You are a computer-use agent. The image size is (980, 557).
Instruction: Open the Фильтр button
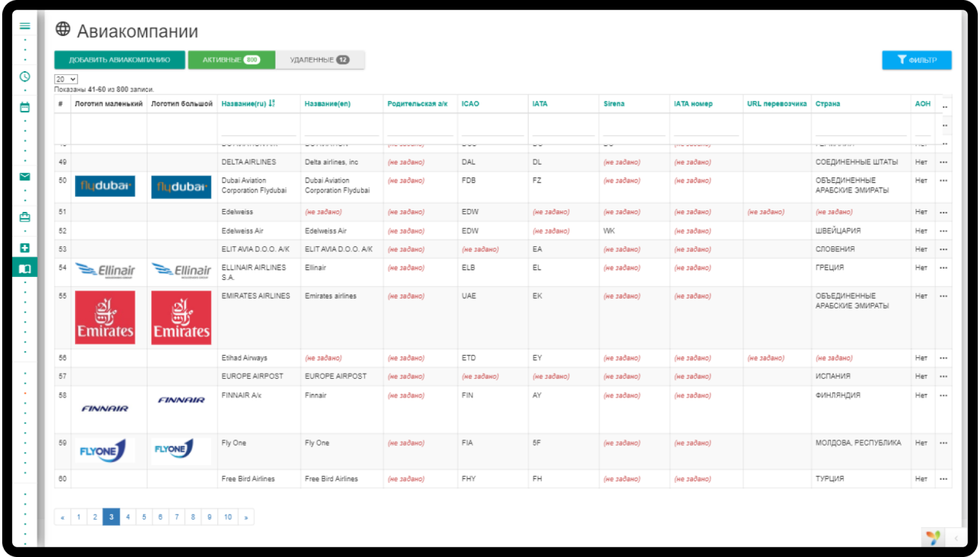click(x=916, y=60)
